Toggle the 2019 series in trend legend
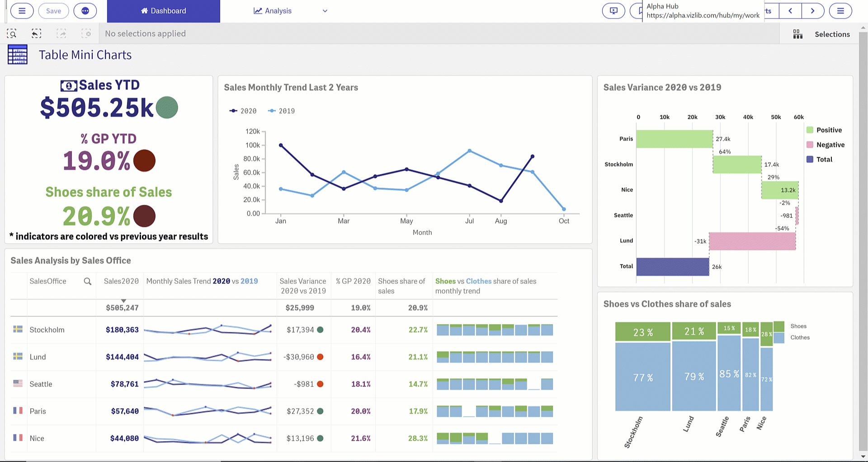This screenshot has width=868, height=462. point(281,111)
